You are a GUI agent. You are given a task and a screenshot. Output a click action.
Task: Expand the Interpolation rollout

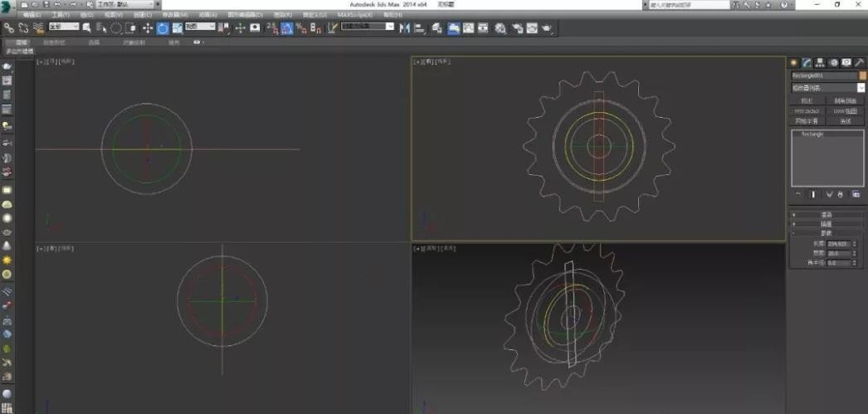[827, 223]
